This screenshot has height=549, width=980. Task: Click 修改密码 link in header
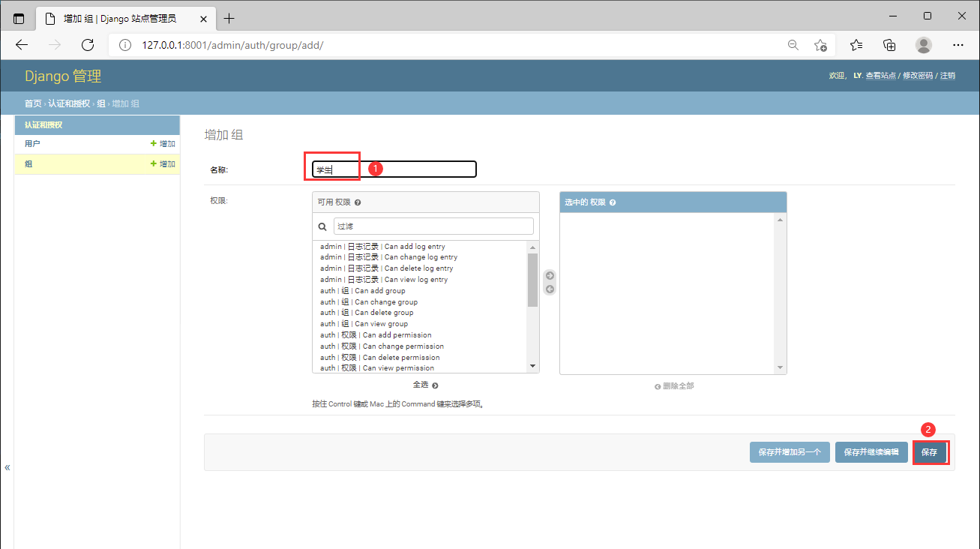(x=918, y=76)
